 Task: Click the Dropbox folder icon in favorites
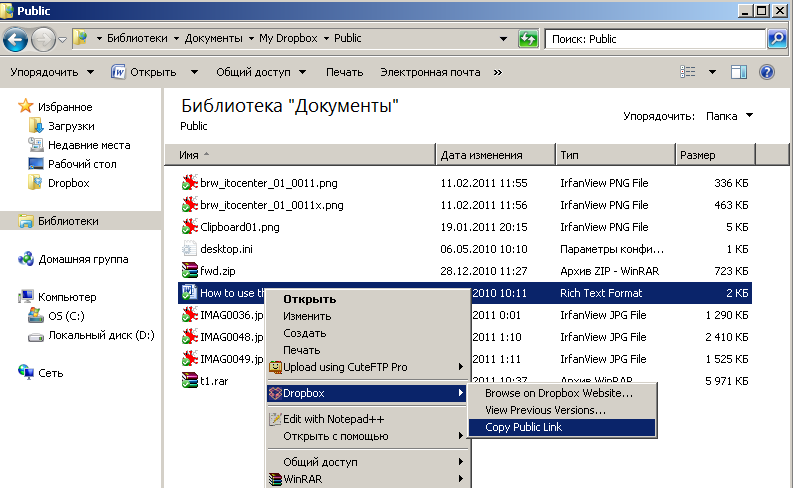[x=35, y=183]
